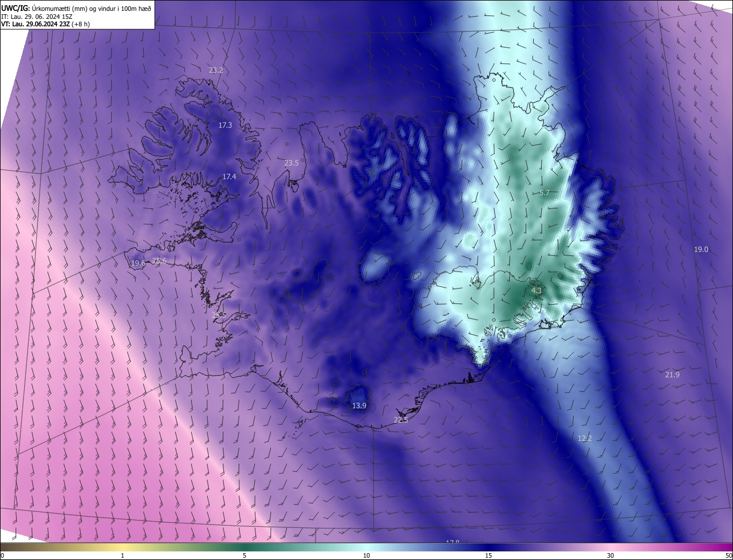Click the 25.6 value label
Viewport: 733px width, 560px height.
159,261
